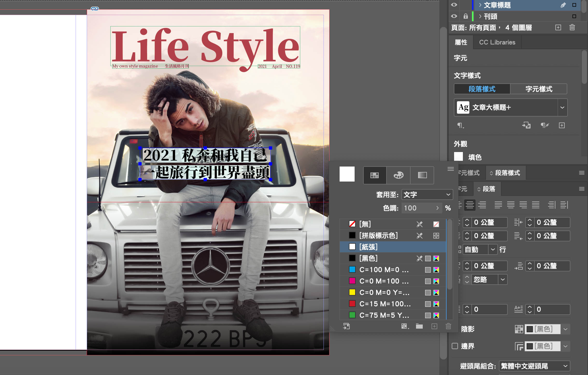588x375 pixels.
Task: Open the swatches grid view icon
Action: [x=375, y=175]
